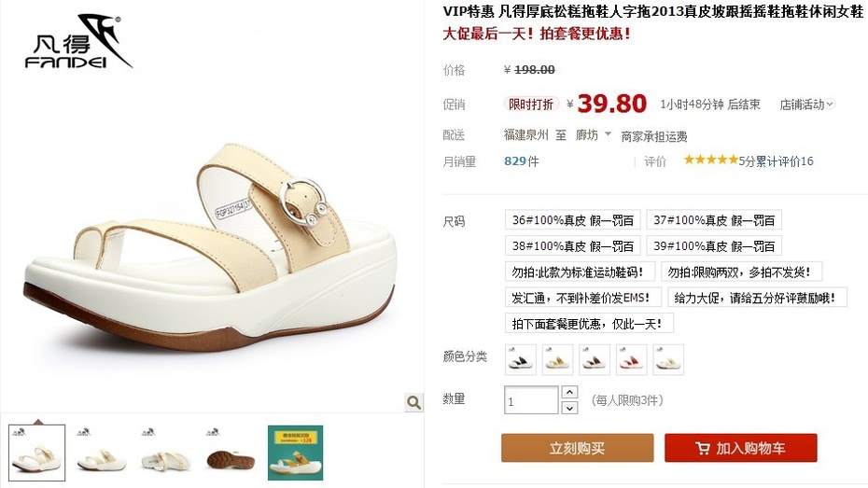Click the magnifier zoom icon on product image
The image size is (868, 488).
tap(413, 402)
